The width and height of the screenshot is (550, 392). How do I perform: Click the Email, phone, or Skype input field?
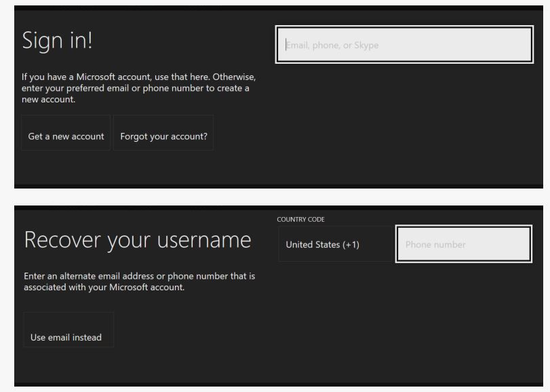coord(404,45)
